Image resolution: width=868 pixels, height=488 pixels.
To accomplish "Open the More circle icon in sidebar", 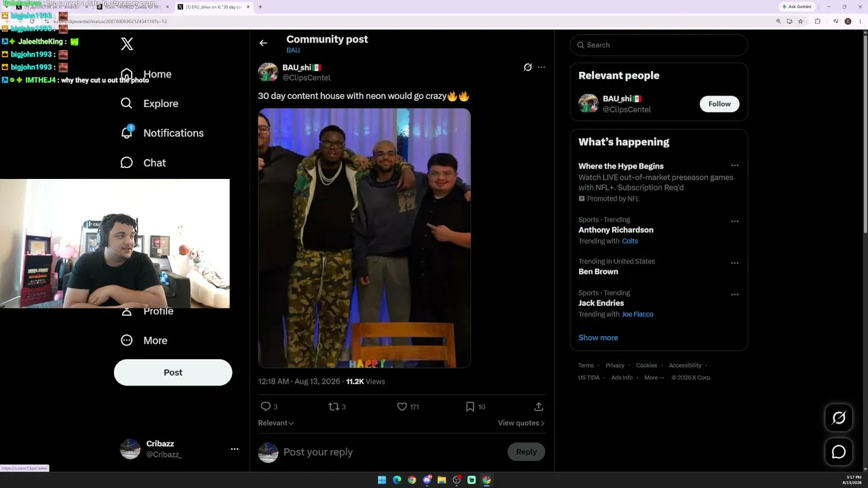I will pos(127,340).
